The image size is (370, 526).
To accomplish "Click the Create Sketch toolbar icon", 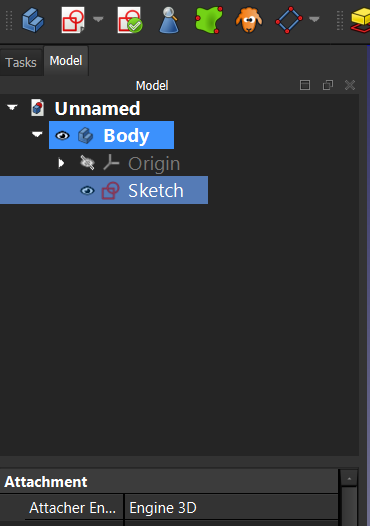I will [x=73, y=20].
